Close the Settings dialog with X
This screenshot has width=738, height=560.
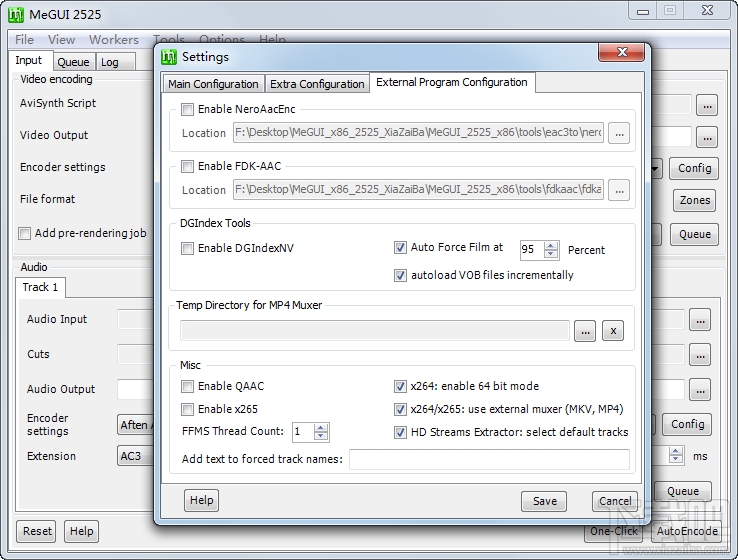click(x=621, y=52)
